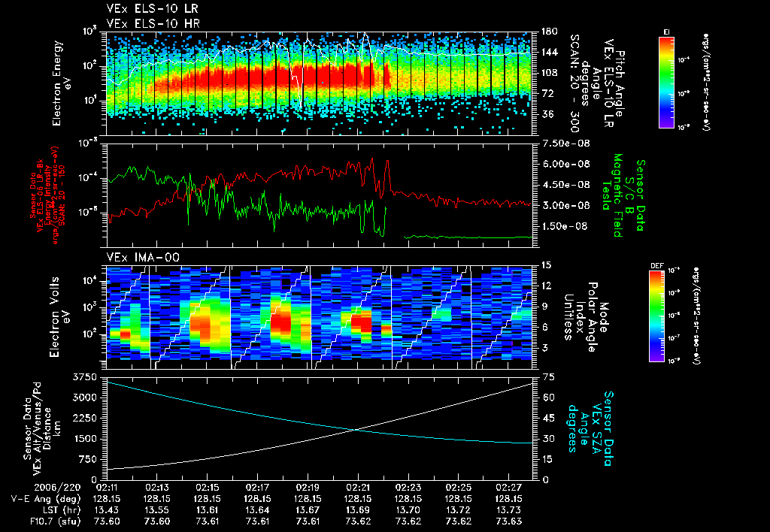Click the 60 SZA angle tick label
Image resolution: width=770 pixels, height=532 pixels.
548,397
